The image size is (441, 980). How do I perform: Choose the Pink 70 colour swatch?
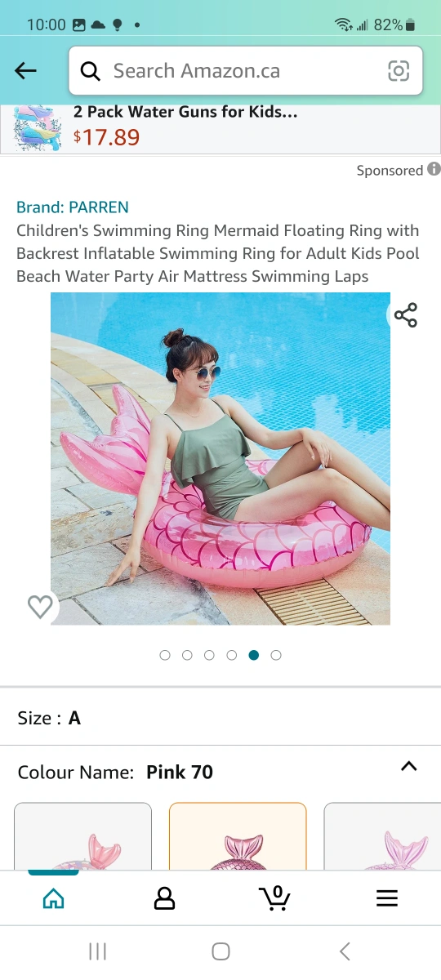point(238,836)
